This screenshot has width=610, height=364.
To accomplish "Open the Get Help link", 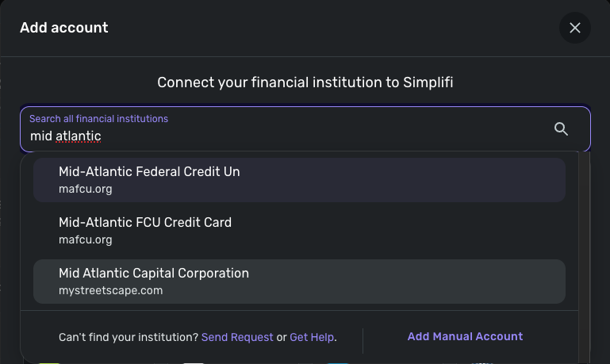I will (312, 337).
